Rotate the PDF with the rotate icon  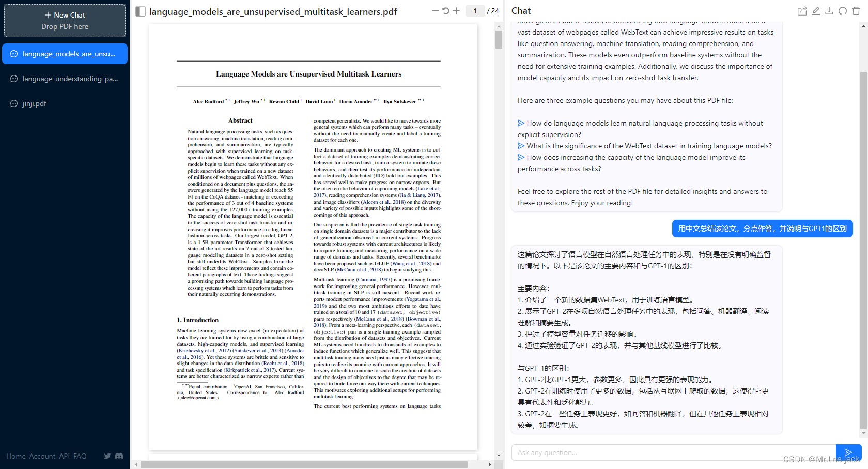(446, 11)
